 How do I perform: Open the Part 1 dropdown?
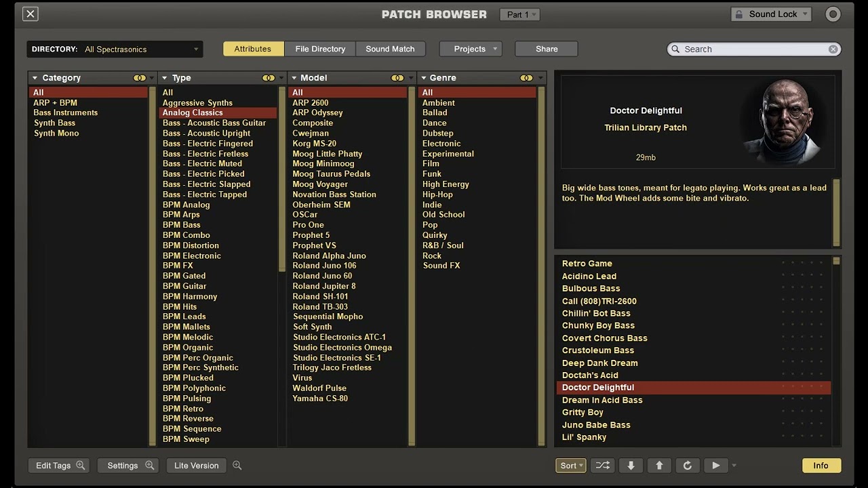click(x=519, y=14)
